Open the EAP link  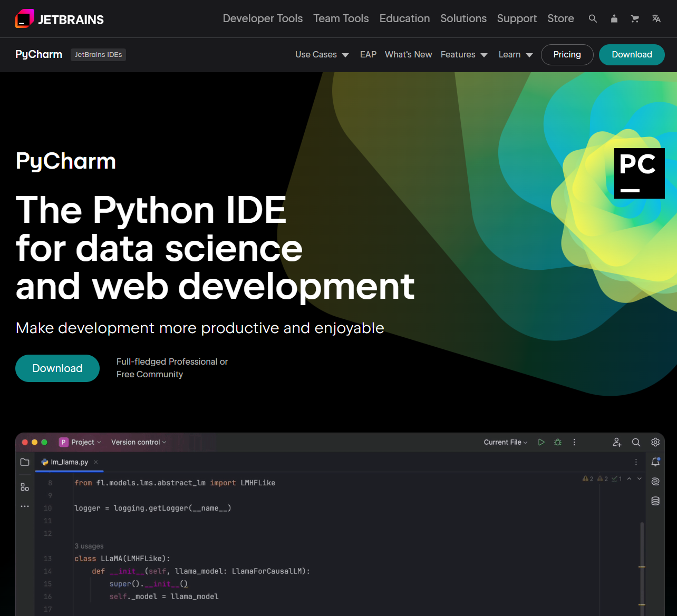pos(368,55)
